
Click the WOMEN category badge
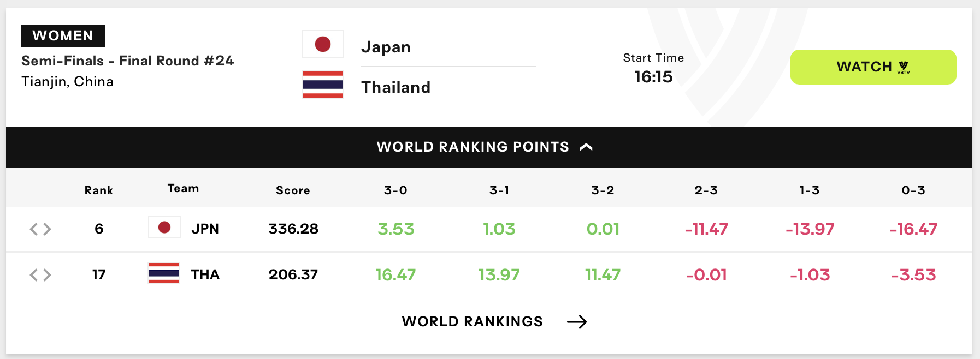point(63,36)
